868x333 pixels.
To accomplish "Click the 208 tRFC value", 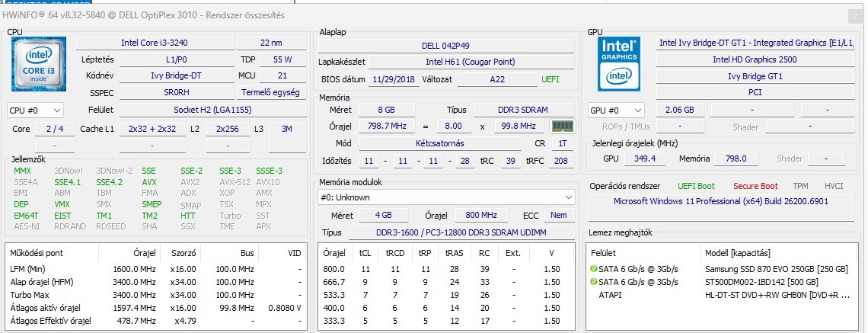I will [x=560, y=162].
